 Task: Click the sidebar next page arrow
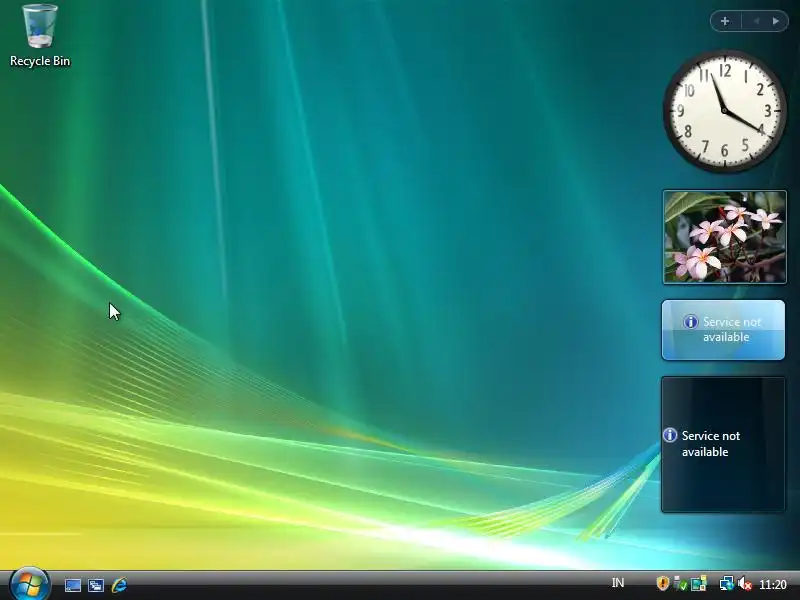(776, 21)
